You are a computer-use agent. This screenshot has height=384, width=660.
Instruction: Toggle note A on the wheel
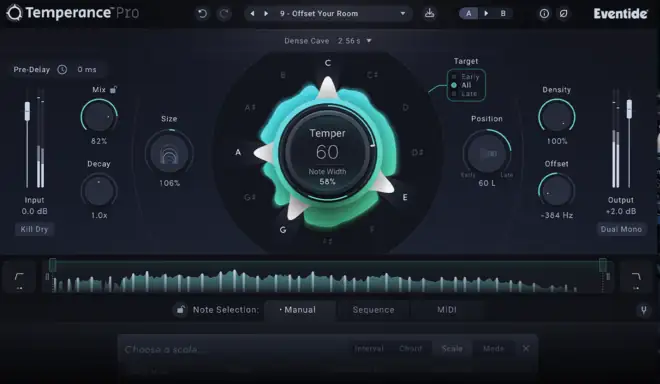[x=238, y=152]
